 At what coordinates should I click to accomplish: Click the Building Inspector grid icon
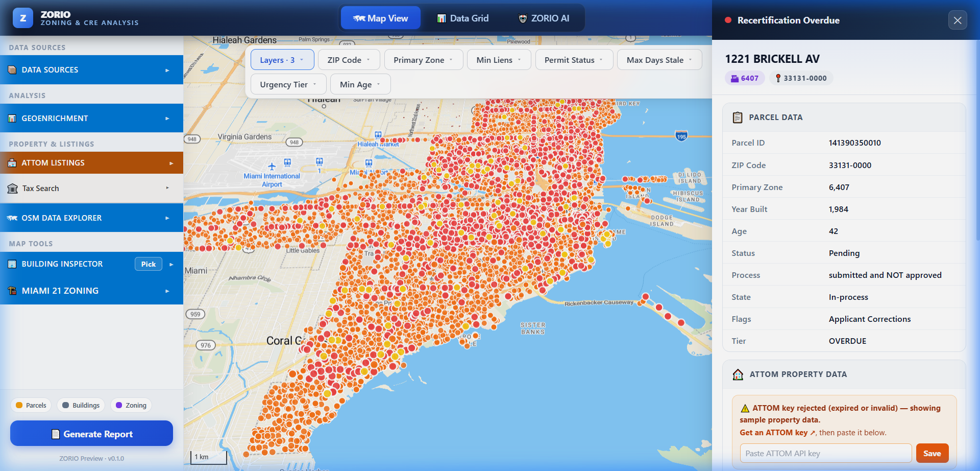tap(12, 264)
